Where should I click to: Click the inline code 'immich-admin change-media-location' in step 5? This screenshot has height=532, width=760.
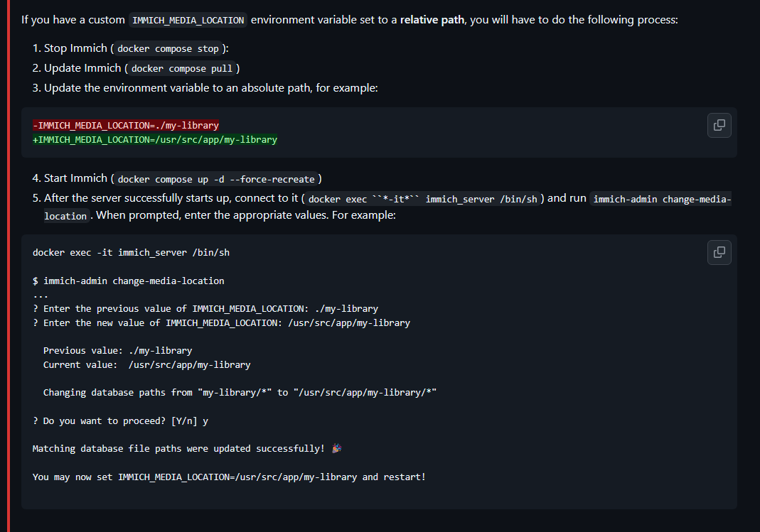point(662,199)
